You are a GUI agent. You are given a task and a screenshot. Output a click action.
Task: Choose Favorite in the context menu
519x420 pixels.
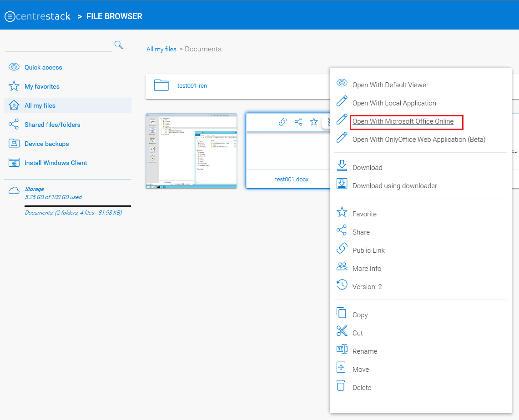pos(364,214)
